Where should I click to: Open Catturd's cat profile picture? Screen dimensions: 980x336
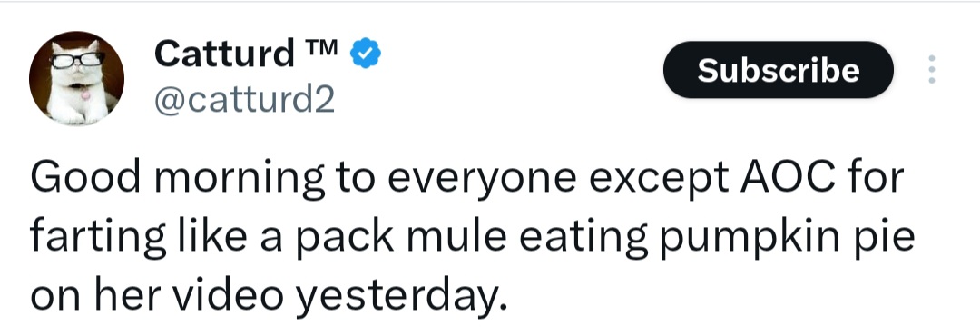76,77
